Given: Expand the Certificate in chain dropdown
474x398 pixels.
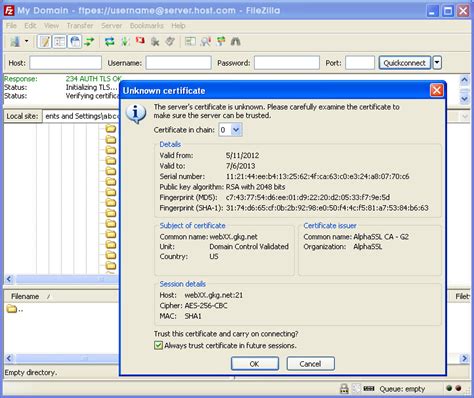Looking at the screenshot, I should point(236,130).
